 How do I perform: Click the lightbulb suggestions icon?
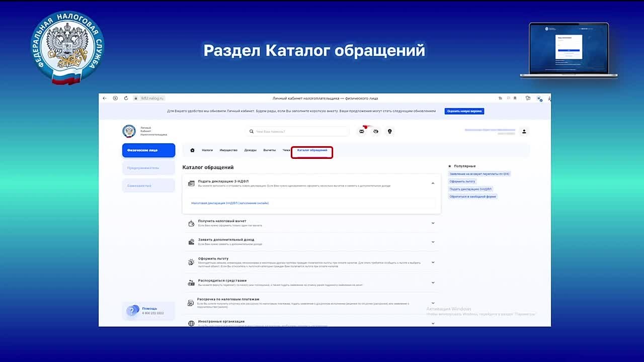tap(389, 131)
